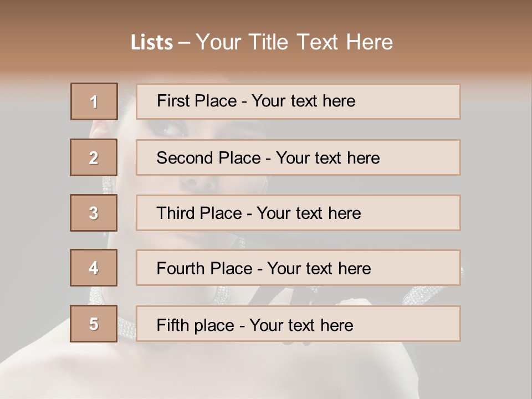Image resolution: width=532 pixels, height=399 pixels.
Task: Select the Third Place text bar
Action: (x=298, y=213)
